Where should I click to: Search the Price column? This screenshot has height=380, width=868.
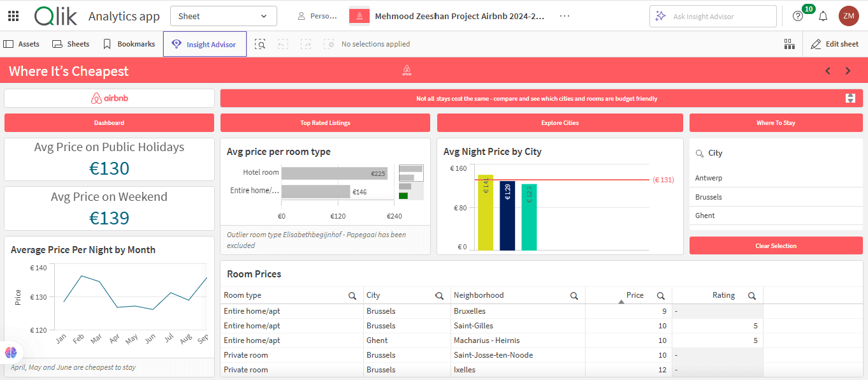(x=661, y=296)
